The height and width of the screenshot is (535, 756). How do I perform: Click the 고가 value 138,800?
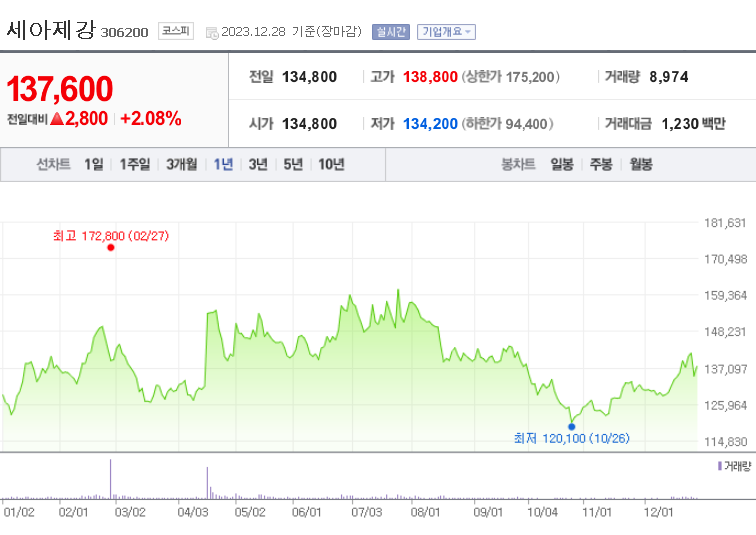(x=430, y=77)
